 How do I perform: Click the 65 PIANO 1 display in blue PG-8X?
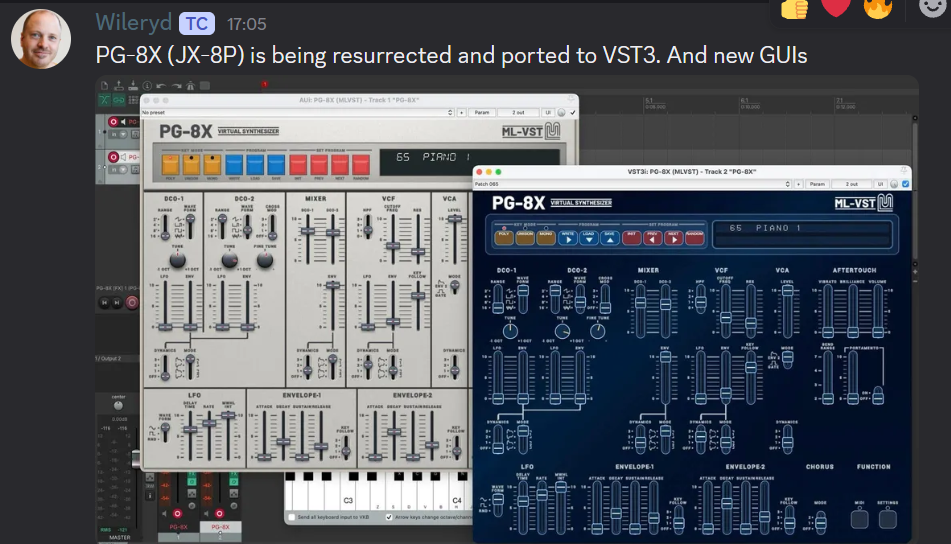pos(802,234)
